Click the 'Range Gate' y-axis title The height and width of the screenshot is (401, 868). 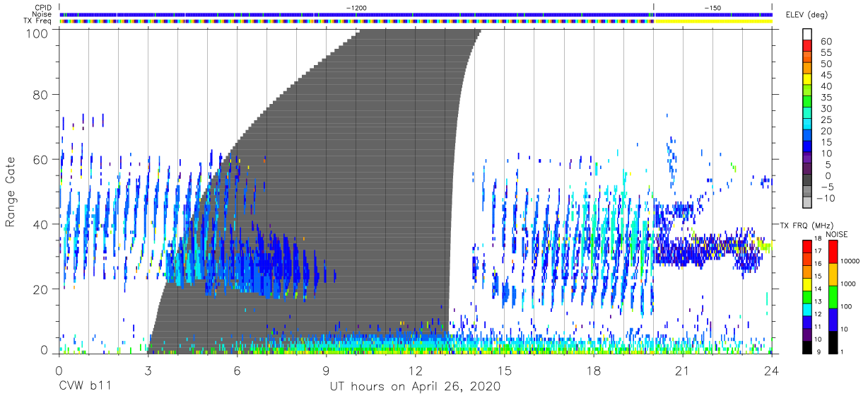pyautogui.click(x=11, y=193)
